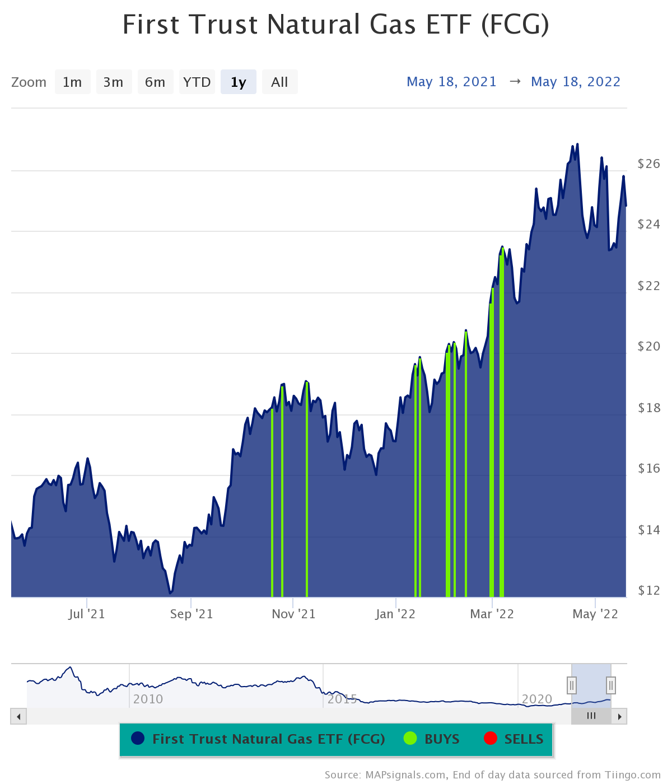Click the Source: MAPsignals.com credits text
Image resolution: width=672 pixels, height=784 pixels.
(x=493, y=775)
